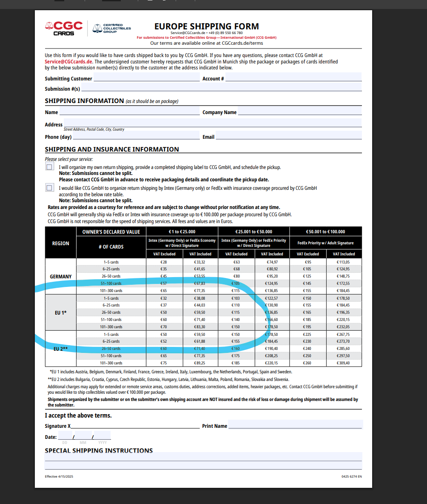Screen dimensions: 427x504
Task: Click the '€196,35' price cell
Action: 343,312
